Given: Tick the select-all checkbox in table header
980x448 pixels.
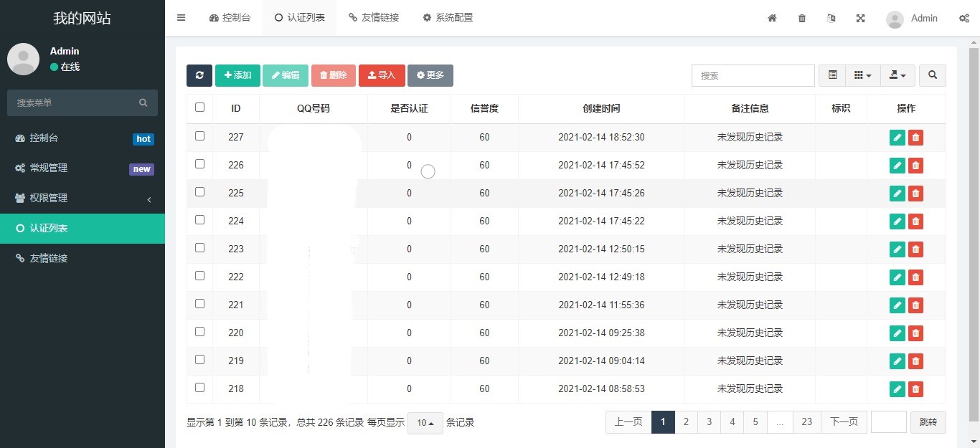Looking at the screenshot, I should click(199, 108).
